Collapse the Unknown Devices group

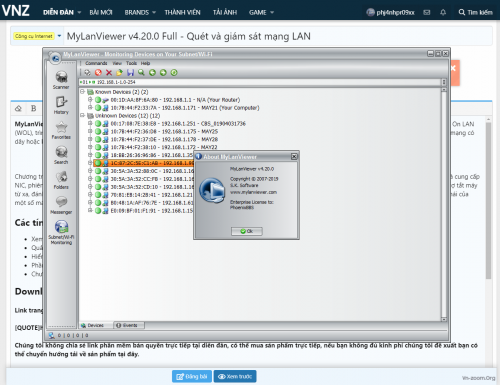[x=82, y=116]
